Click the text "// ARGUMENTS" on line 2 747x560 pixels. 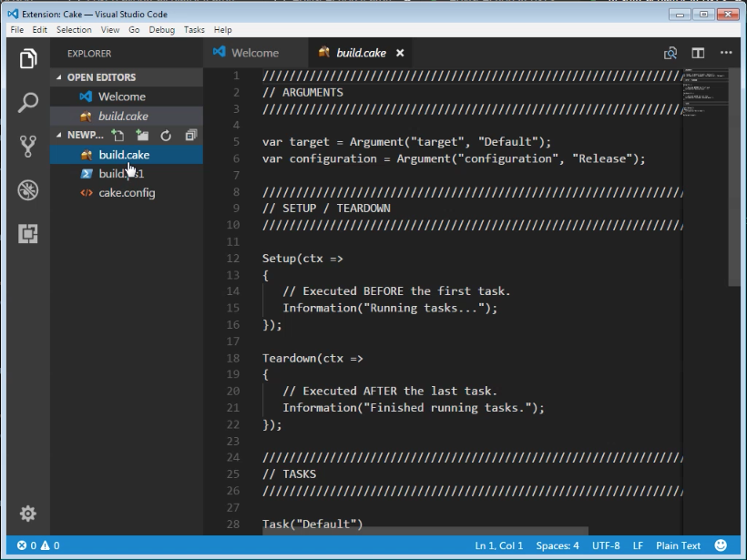pos(302,92)
